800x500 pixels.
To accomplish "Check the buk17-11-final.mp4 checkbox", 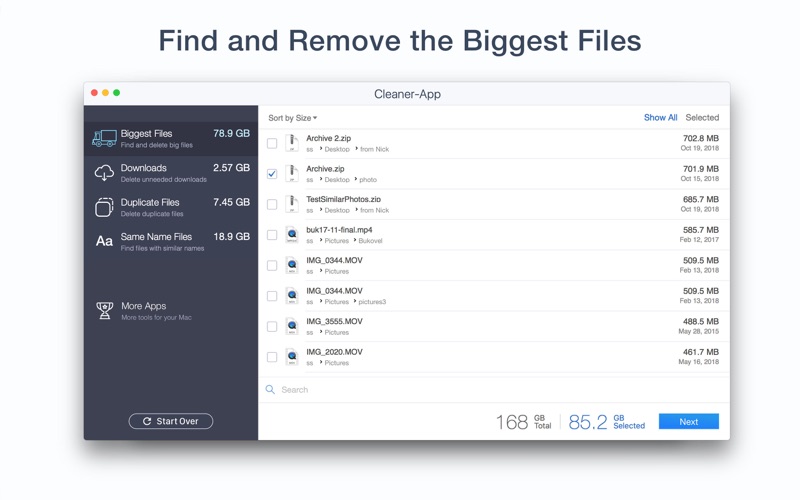I will point(272,235).
